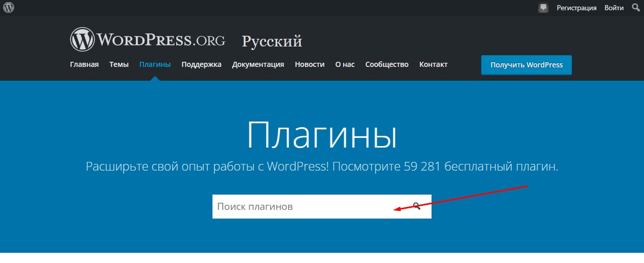This screenshot has height=263, width=644.
Task: Click the Получить WordPress button
Action: pos(527,65)
